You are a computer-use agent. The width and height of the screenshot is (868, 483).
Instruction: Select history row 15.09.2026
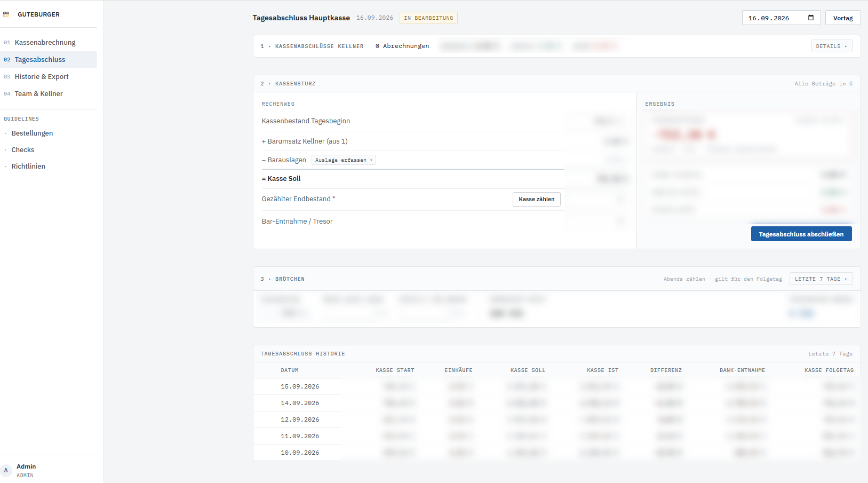557,386
